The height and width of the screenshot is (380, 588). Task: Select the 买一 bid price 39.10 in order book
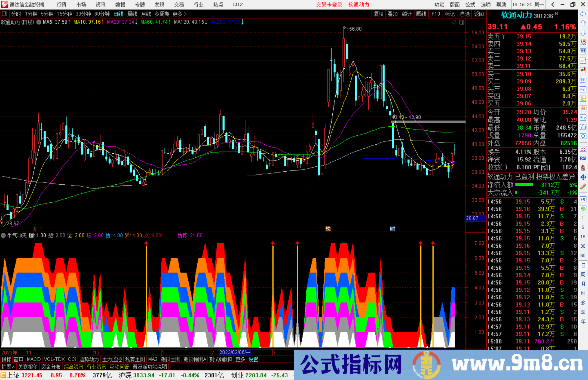(x=523, y=74)
